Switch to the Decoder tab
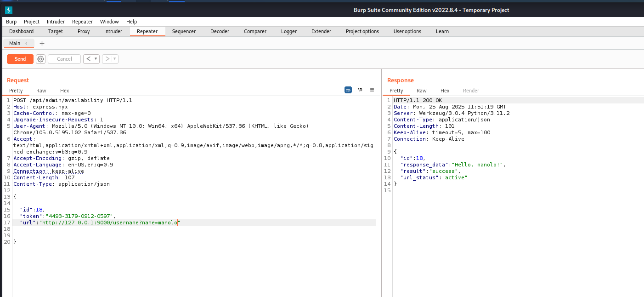The image size is (644, 297). point(220,31)
